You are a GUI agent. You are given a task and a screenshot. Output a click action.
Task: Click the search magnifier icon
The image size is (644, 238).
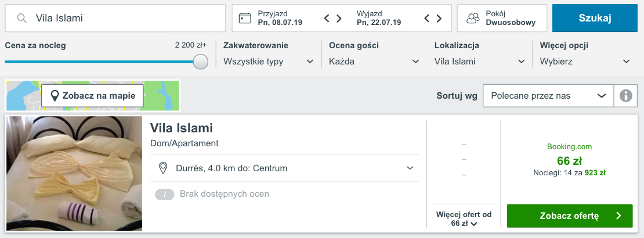(22, 18)
